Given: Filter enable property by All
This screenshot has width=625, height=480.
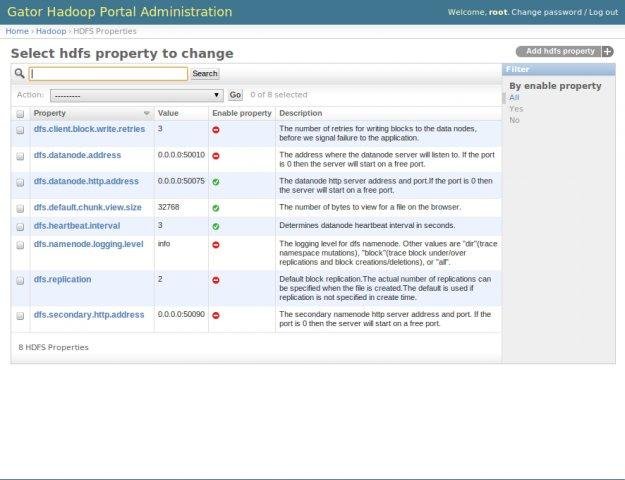Looking at the screenshot, I should click(x=514, y=97).
